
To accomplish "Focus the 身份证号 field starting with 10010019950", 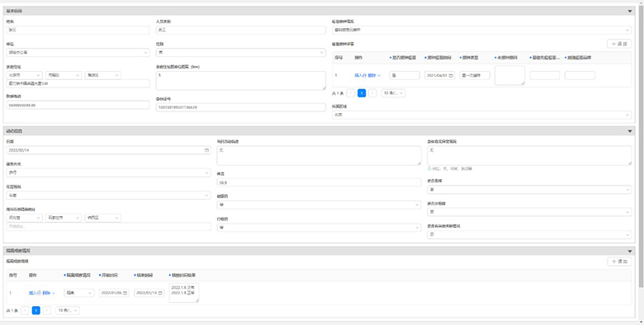I will pyautogui.click(x=241, y=107).
